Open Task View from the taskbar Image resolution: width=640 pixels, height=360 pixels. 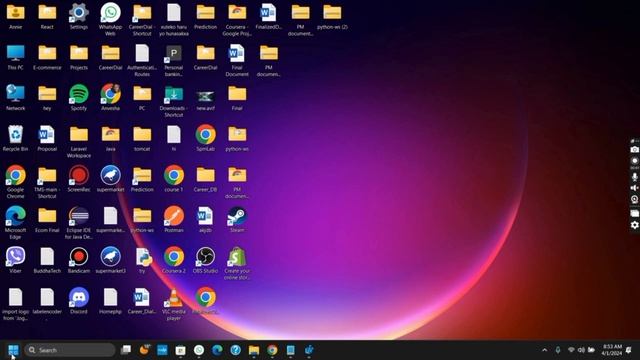pyautogui.click(x=126, y=350)
